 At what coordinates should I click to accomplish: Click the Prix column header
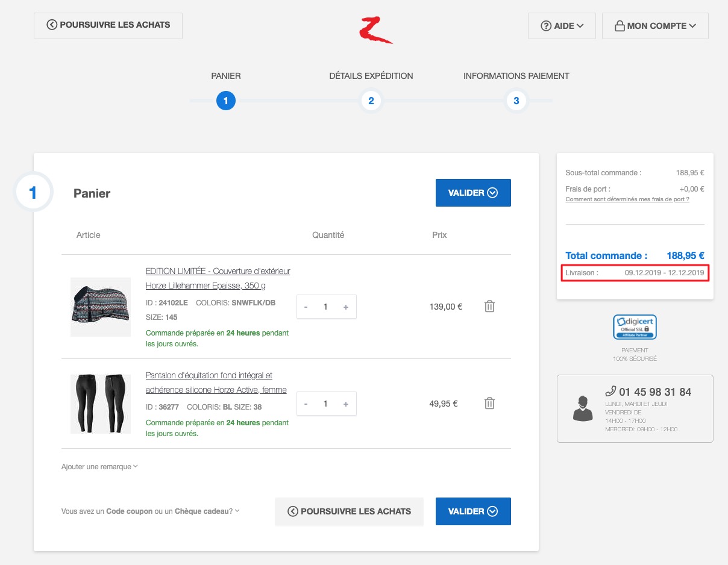click(440, 235)
